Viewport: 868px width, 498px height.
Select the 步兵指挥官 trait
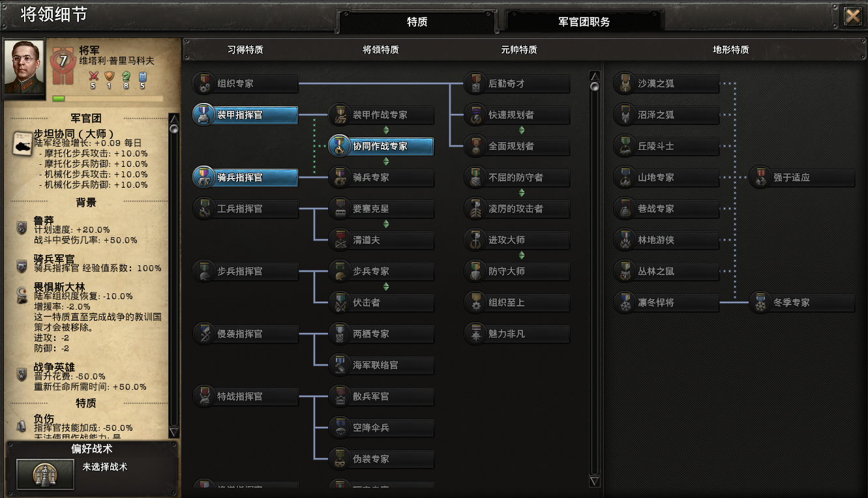click(x=246, y=272)
